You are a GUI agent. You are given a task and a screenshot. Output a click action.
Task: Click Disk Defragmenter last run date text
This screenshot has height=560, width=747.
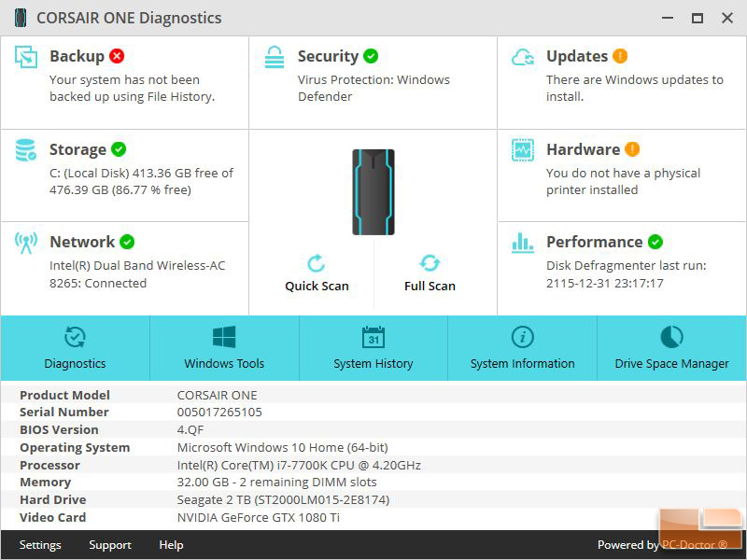pos(626,274)
